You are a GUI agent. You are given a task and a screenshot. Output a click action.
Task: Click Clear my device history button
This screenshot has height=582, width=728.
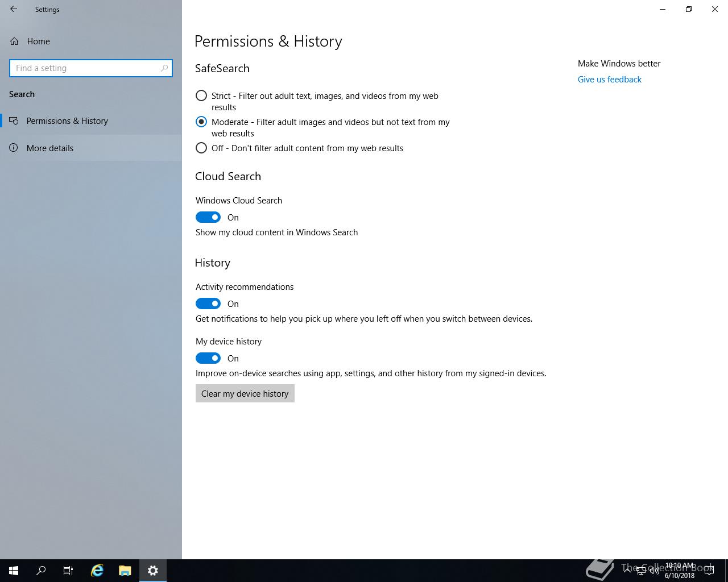point(245,393)
